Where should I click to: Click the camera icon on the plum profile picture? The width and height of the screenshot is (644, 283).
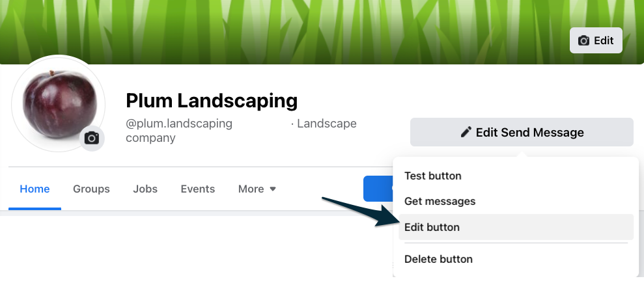tap(92, 139)
